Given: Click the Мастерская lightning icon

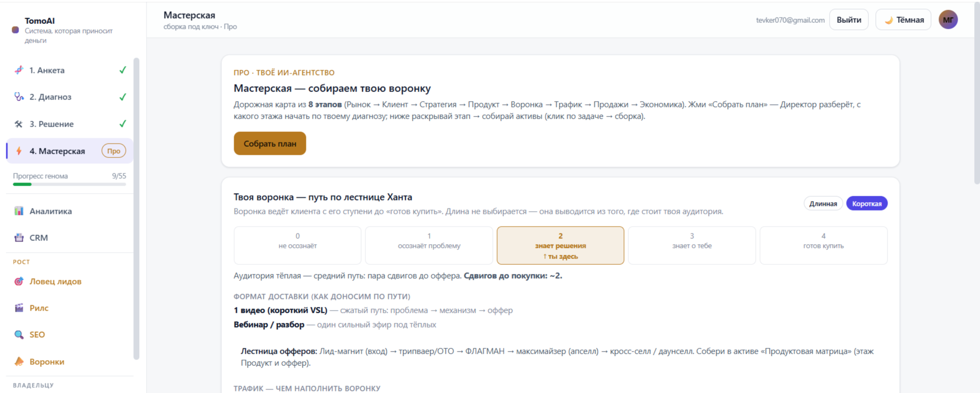Looking at the screenshot, I should tap(19, 151).
